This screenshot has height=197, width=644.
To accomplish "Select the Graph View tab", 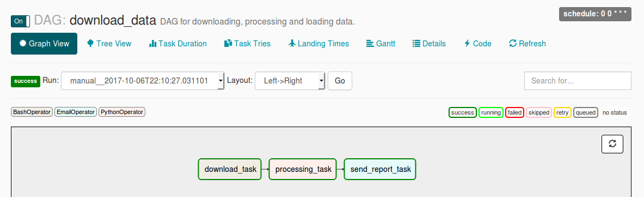I will 44,44.
